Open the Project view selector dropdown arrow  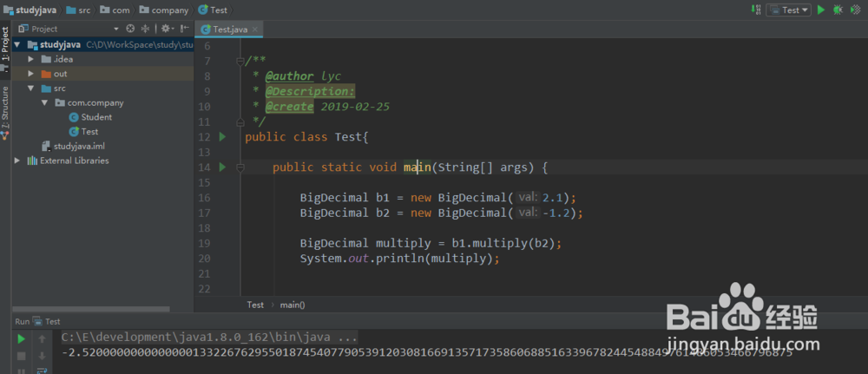(116, 29)
